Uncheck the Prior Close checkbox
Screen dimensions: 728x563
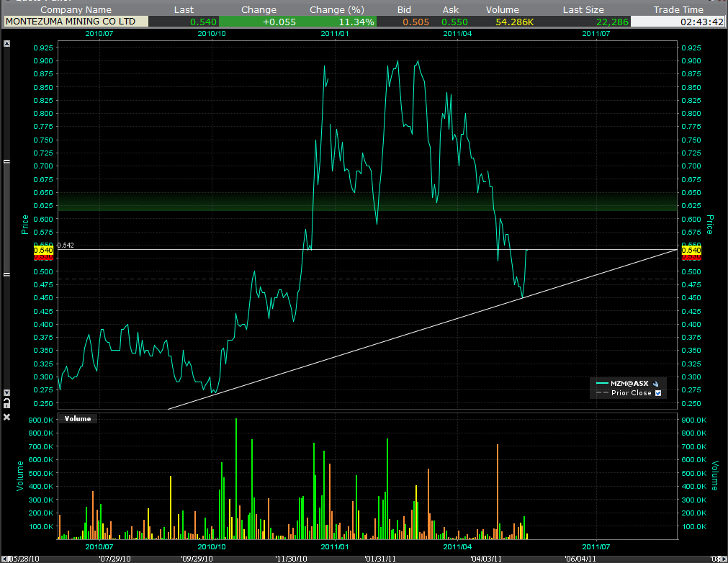coord(657,393)
